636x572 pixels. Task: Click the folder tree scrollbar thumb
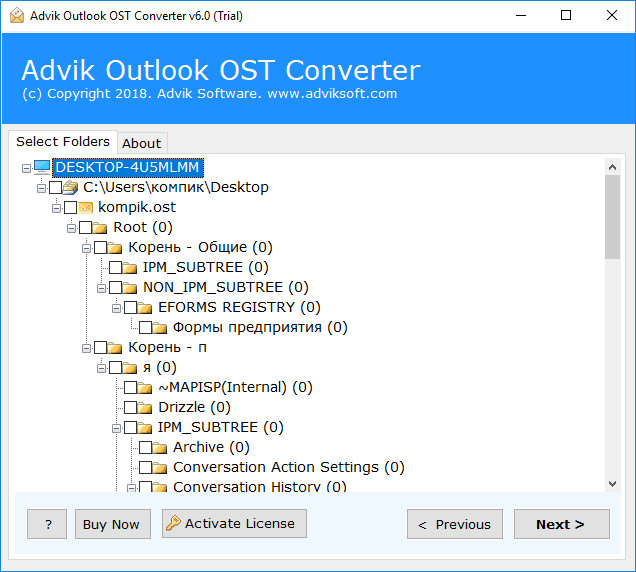pyautogui.click(x=612, y=217)
